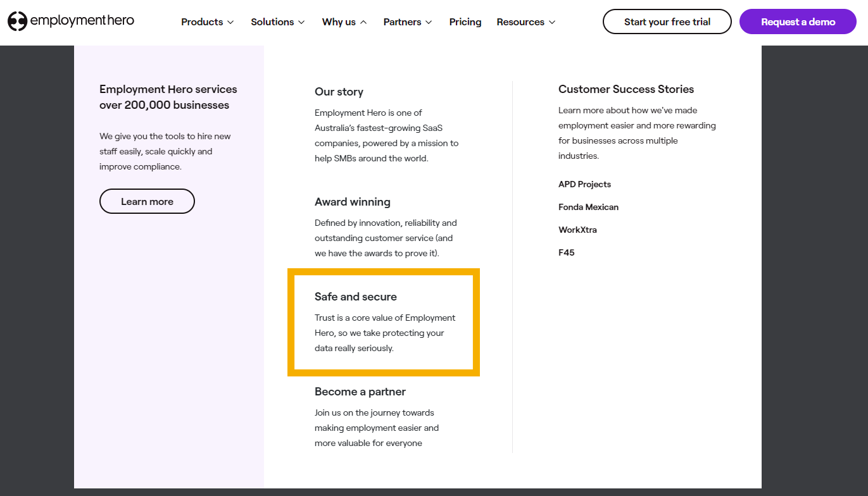Open the APD Projects story
The image size is (868, 496).
tap(584, 184)
